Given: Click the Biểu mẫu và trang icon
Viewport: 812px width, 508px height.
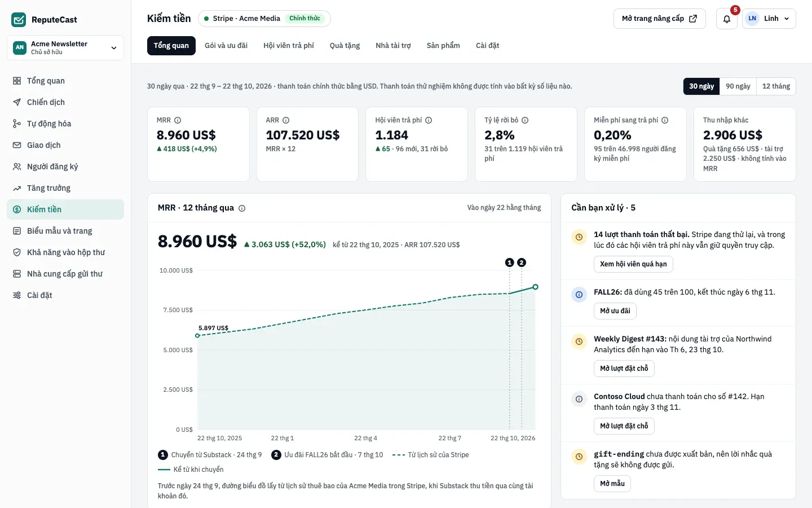Looking at the screenshot, I should point(17,231).
